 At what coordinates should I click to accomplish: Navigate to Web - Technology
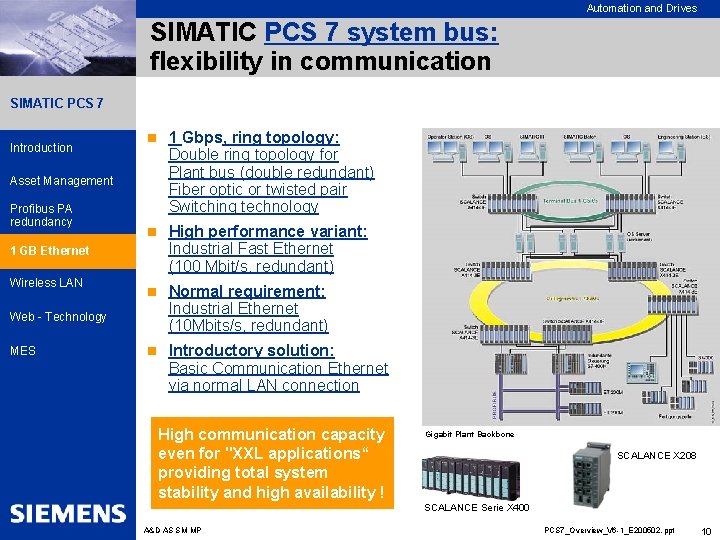pos(58,317)
